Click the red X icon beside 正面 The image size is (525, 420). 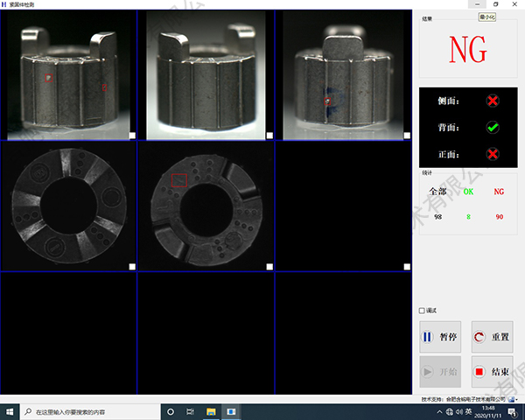click(x=493, y=154)
